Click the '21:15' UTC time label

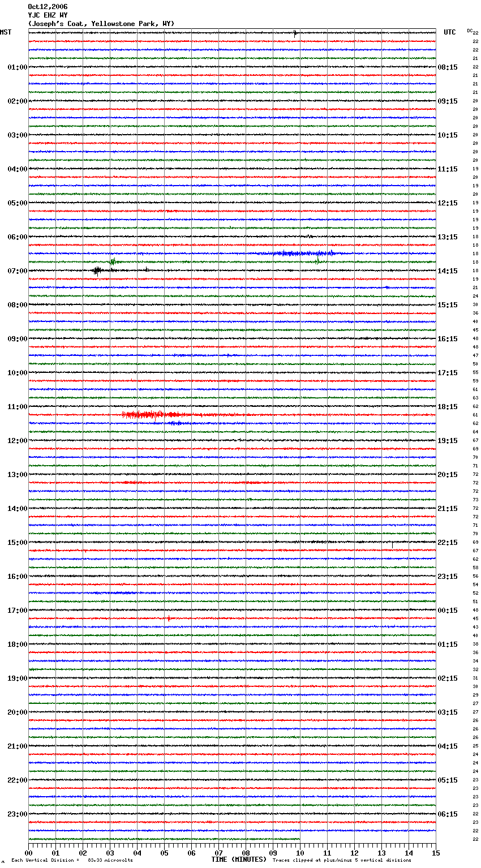448,509
